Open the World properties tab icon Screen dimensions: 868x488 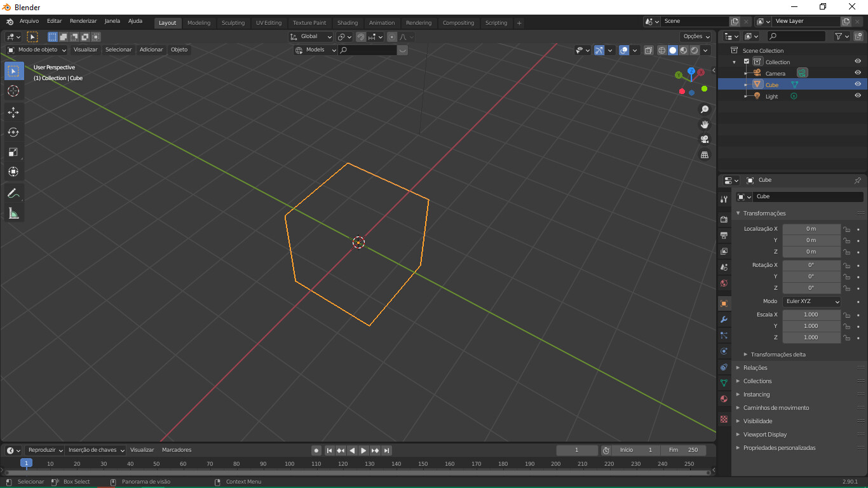(x=724, y=283)
